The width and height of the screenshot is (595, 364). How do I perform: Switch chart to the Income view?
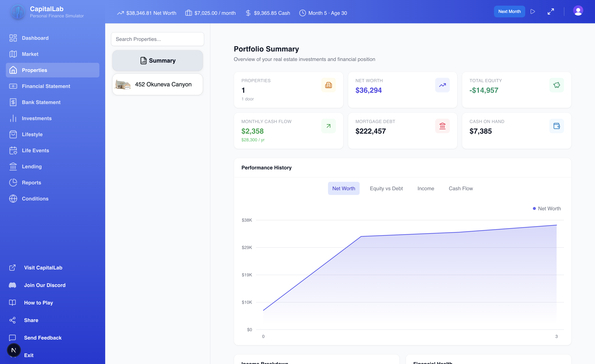click(426, 188)
